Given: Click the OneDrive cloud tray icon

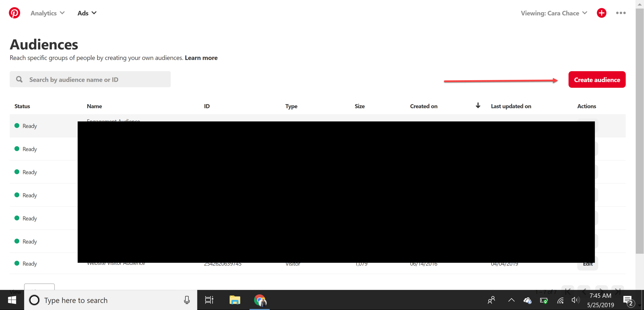Looking at the screenshot, I should pyautogui.click(x=527, y=300).
